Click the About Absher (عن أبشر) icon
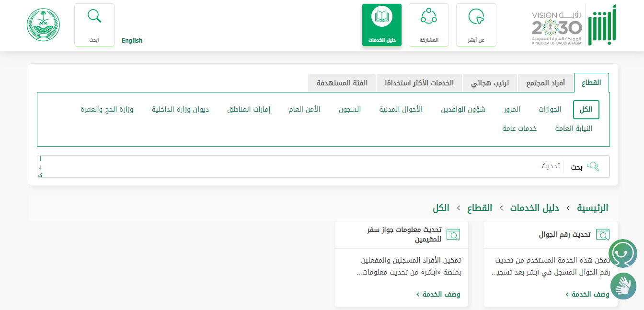Viewport: 644px width, 310px height. [x=476, y=17]
